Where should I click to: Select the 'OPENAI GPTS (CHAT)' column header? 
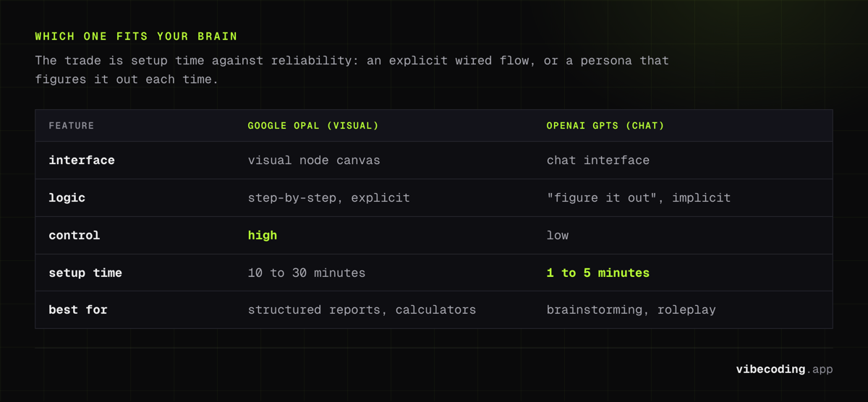(x=605, y=126)
